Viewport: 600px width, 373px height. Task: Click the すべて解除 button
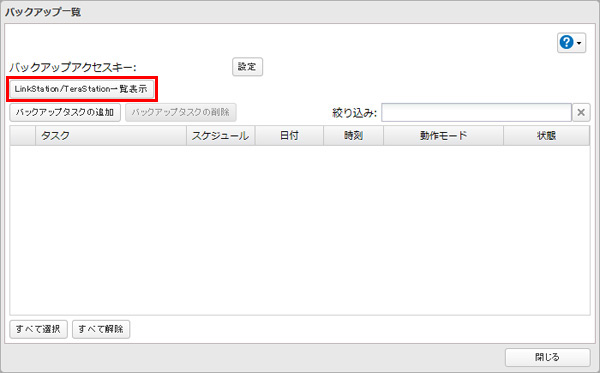pos(101,329)
